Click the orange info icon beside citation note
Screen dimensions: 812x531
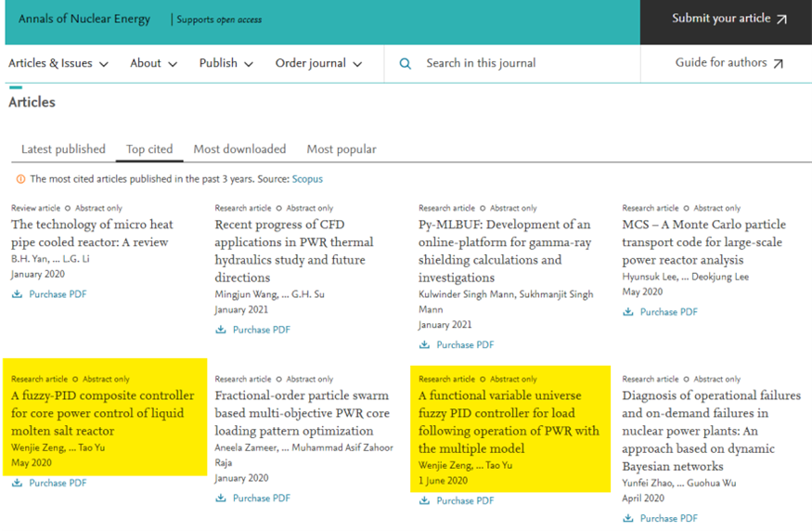click(20, 179)
